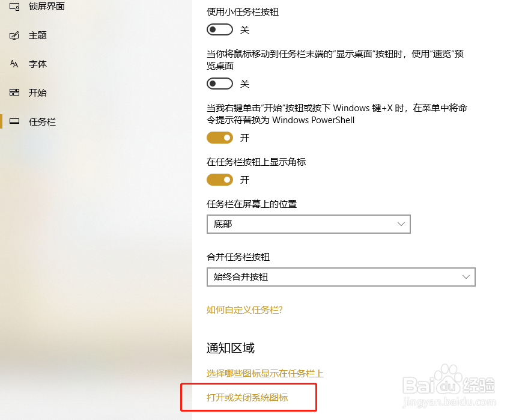Open 锁屏界面 settings page
The width and height of the screenshot is (525, 420).
coord(46,7)
